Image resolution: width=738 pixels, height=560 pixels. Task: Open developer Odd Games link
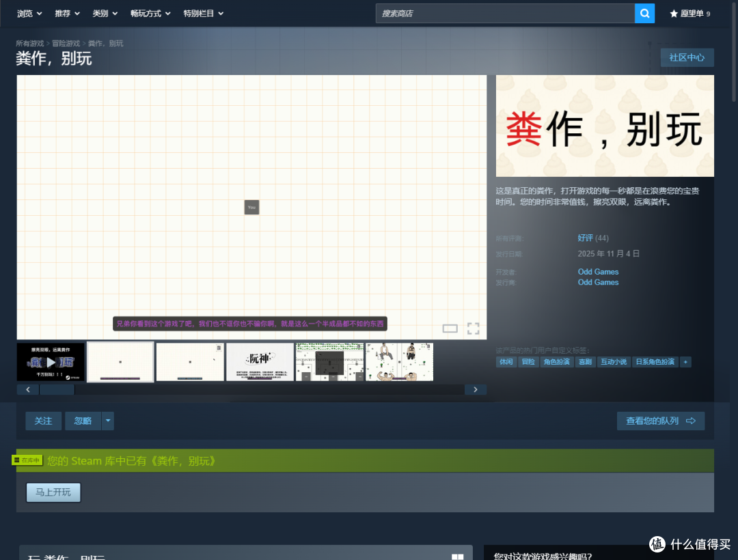click(x=598, y=272)
